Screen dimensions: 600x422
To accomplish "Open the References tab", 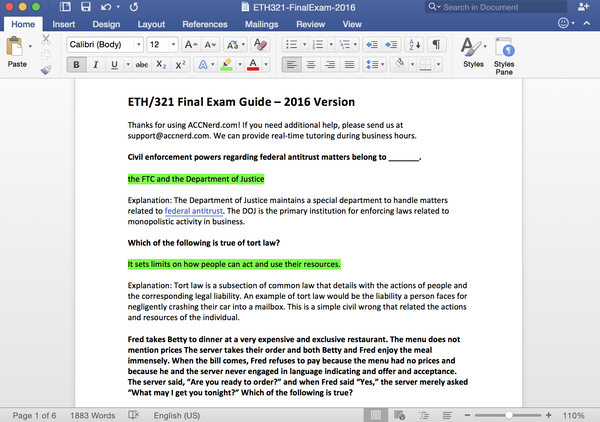I will click(204, 24).
